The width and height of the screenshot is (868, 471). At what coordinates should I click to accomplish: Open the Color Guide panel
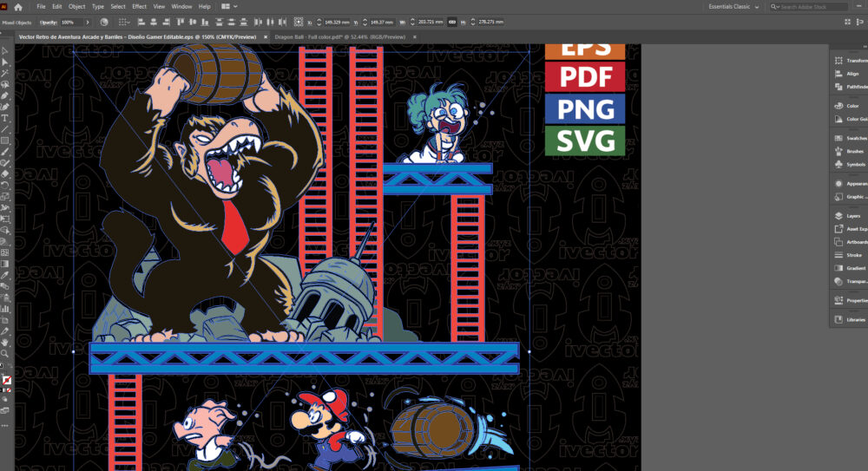click(851, 119)
